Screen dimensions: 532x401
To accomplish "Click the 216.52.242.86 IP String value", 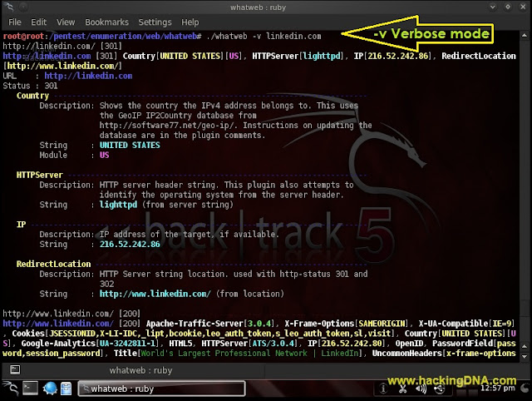I will click(x=130, y=244).
